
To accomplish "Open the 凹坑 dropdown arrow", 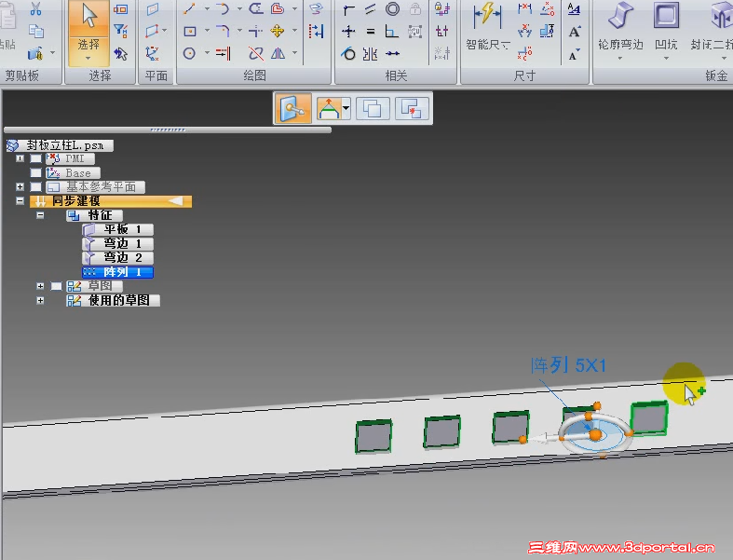I will (x=666, y=59).
